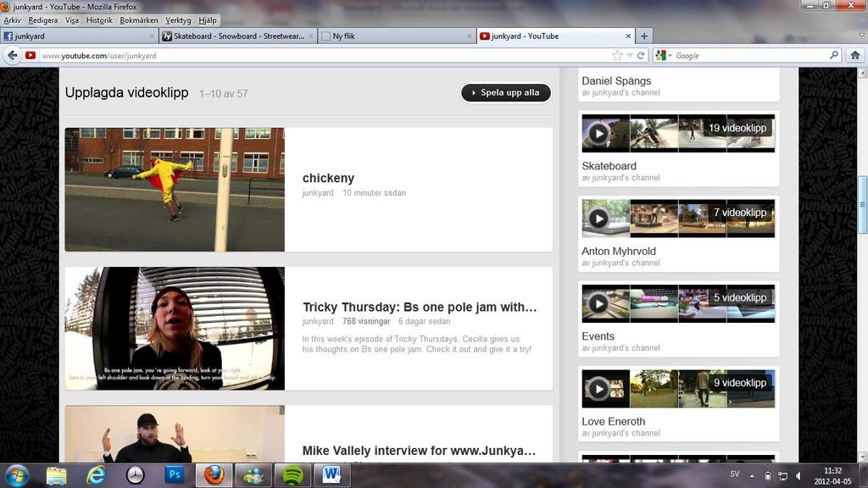
Task: Open the Visa menu
Action: click(x=72, y=20)
